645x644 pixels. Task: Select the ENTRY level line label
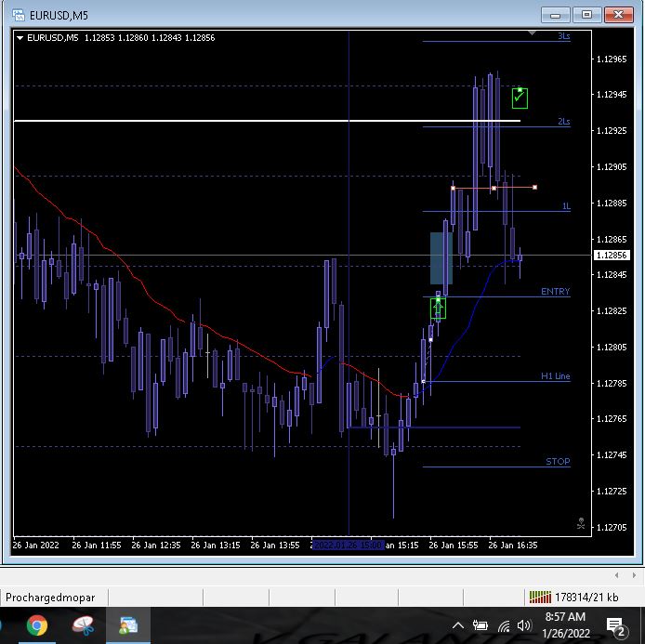(x=556, y=291)
